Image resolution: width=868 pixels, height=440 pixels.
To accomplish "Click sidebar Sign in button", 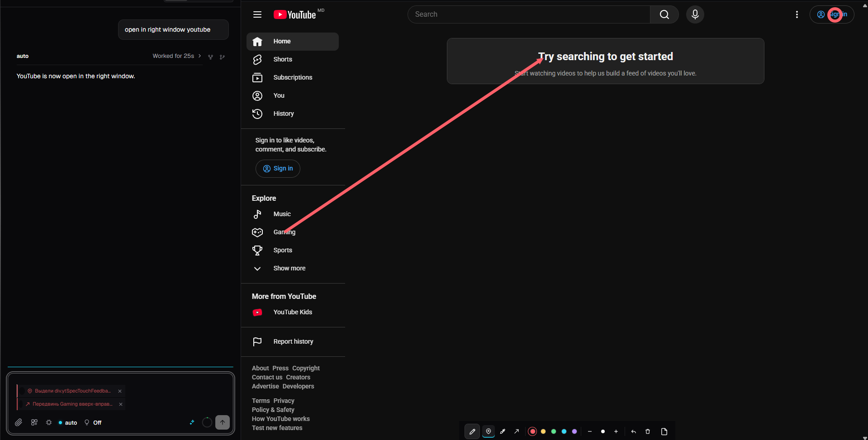I will (278, 168).
